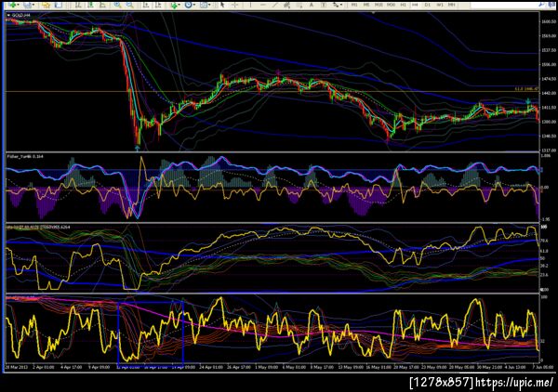Select the Text 'A' drawing tool
558x392 pixels.
tap(312, 5)
